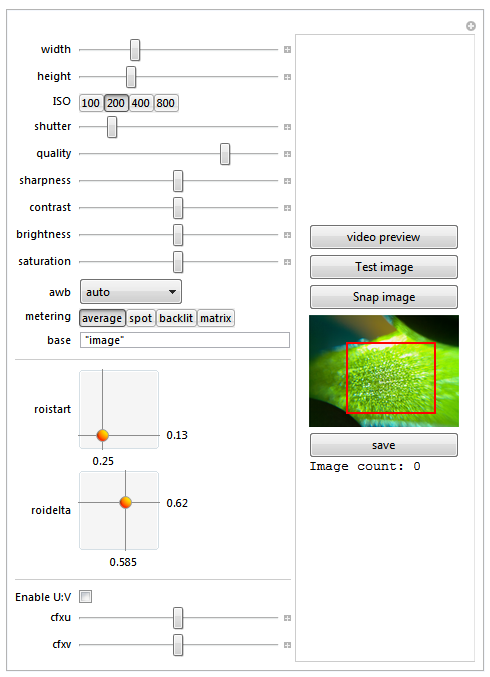Expand the shutter slider's plus controls
Image resolution: width=490 pixels, height=677 pixels.
point(287,127)
